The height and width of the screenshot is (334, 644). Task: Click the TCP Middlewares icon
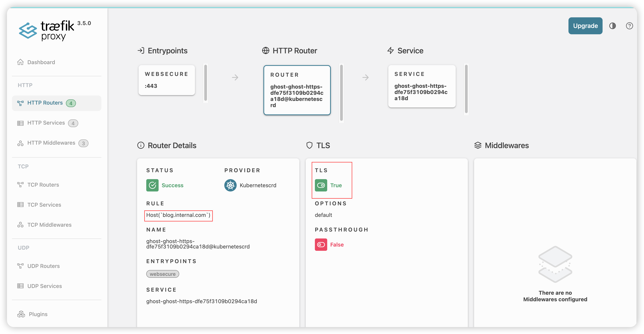(x=20, y=225)
